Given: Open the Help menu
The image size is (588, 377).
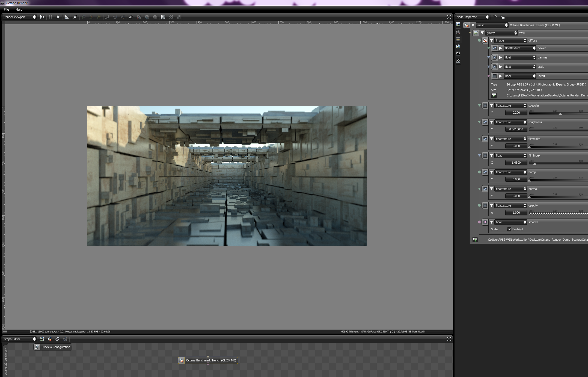Looking at the screenshot, I should (x=19, y=9).
